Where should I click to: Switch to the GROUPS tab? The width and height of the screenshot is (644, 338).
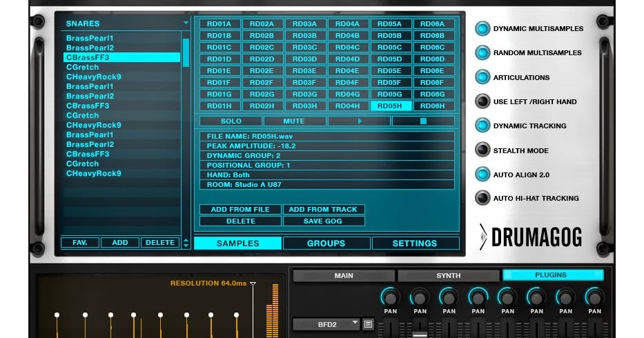click(x=326, y=243)
